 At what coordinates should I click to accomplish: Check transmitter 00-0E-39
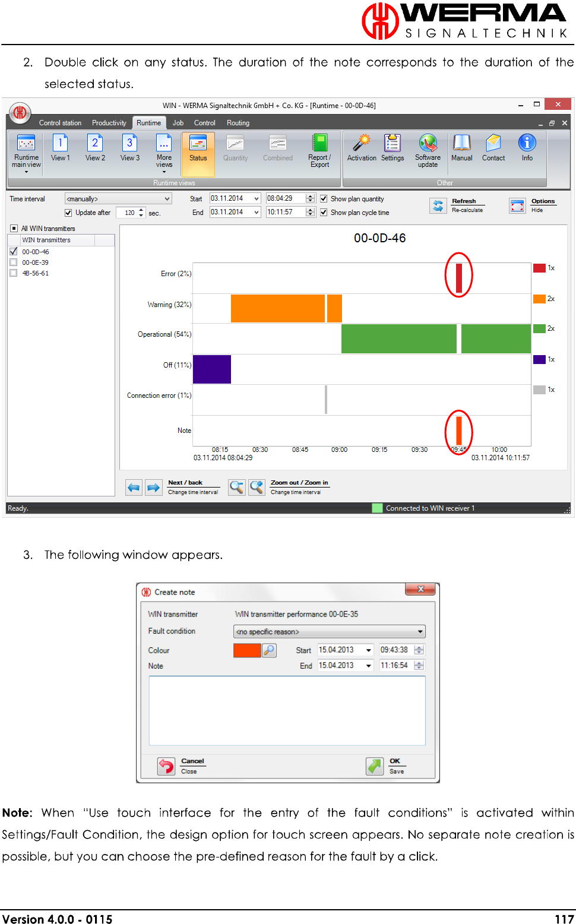(14, 262)
